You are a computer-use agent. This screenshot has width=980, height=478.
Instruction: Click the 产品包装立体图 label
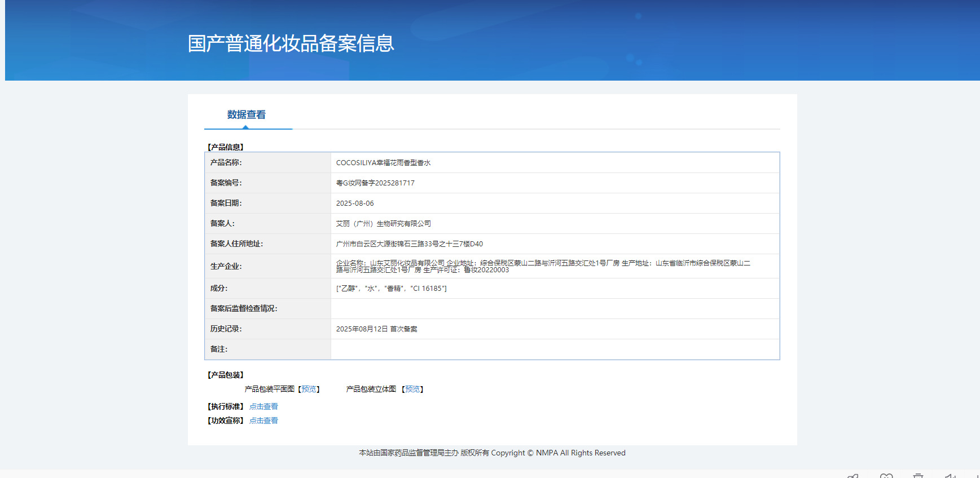(371, 389)
